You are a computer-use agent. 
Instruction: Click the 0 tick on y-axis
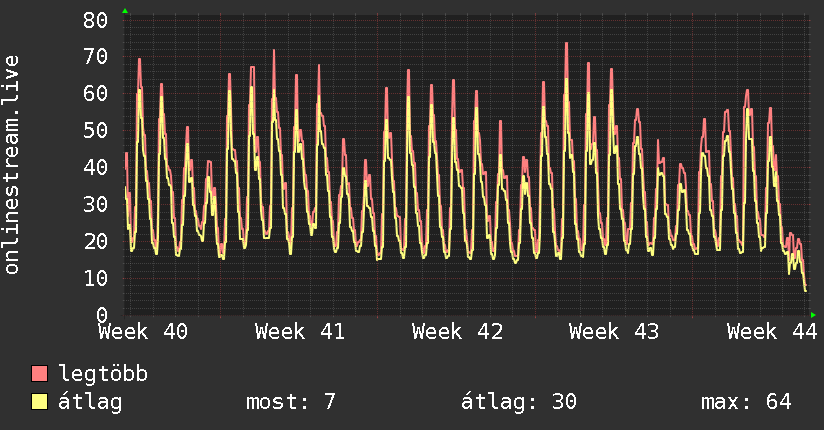pos(102,315)
